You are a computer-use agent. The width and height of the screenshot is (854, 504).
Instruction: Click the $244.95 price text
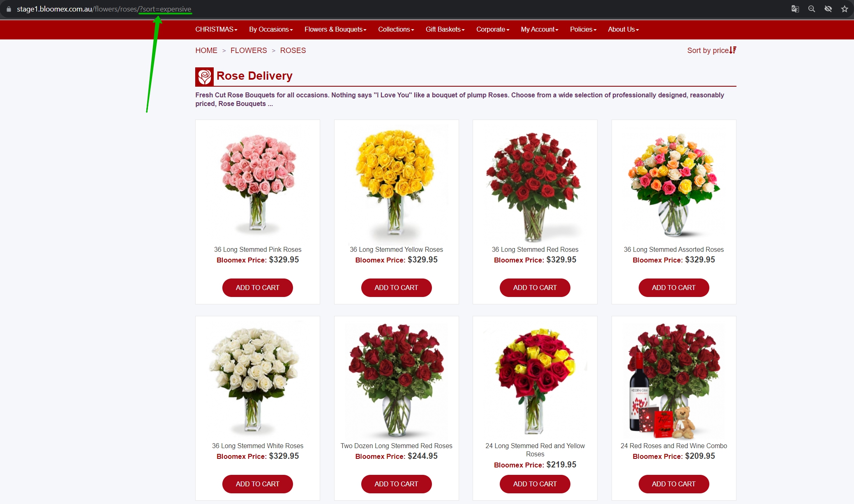(x=422, y=456)
